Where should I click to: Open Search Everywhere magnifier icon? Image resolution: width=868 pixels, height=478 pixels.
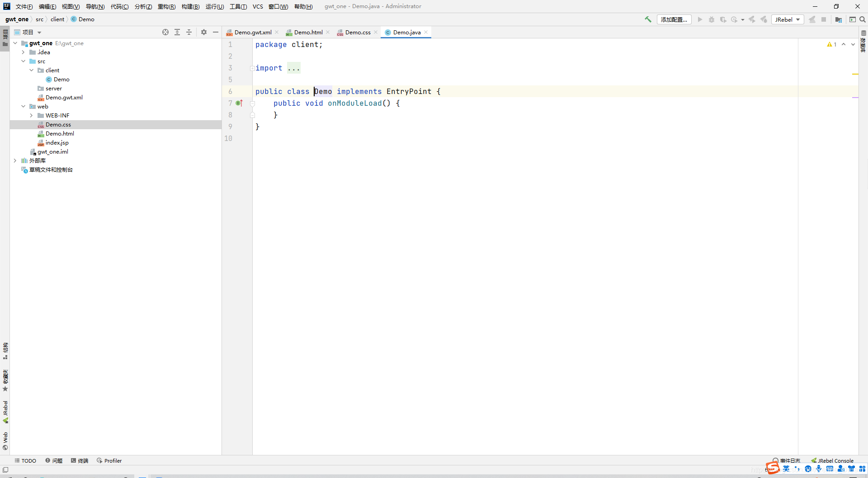[863, 19]
